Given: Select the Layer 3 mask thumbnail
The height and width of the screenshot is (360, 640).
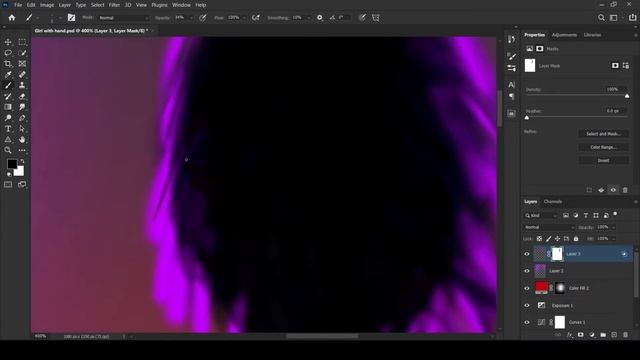Looking at the screenshot, I should (557, 254).
